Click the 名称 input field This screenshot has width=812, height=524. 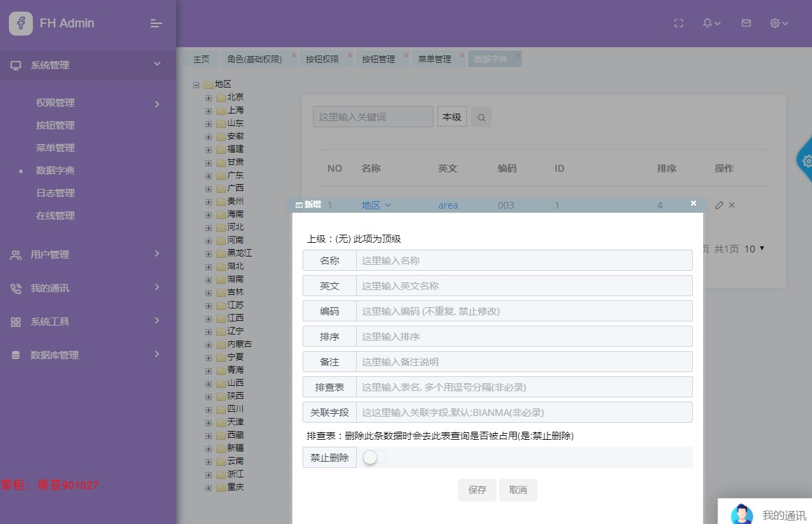[524, 260]
